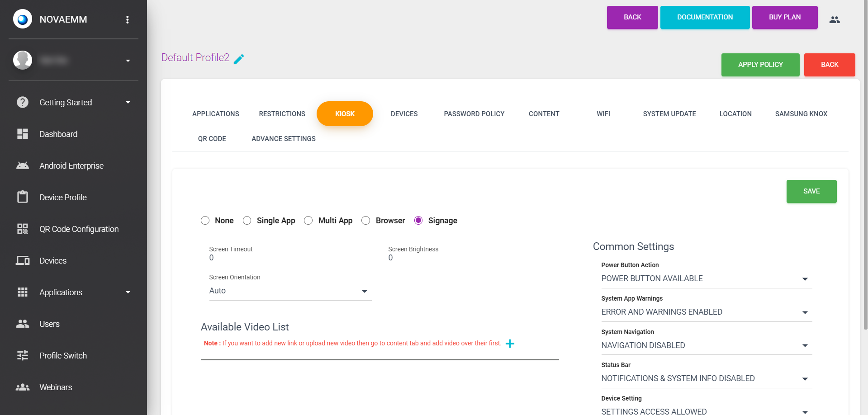Open the System App Warnings dropdown
This screenshot has height=415, width=868.
pyautogui.click(x=707, y=312)
